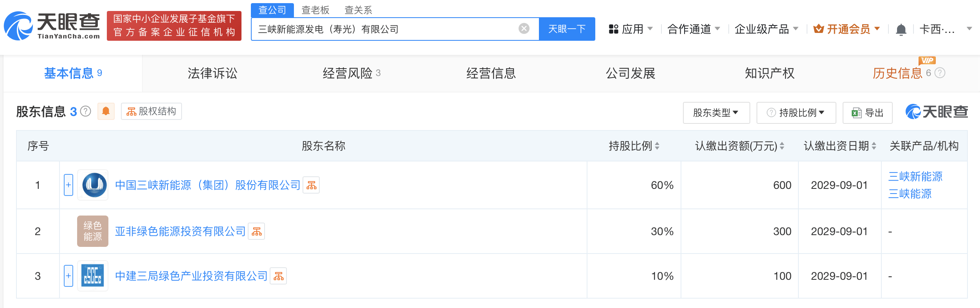Expand the 应用 menu

point(631,29)
